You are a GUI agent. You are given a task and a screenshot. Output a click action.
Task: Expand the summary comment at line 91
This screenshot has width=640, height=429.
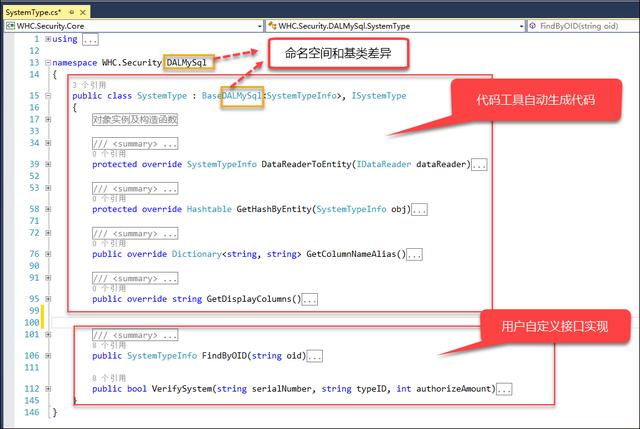coord(48,278)
